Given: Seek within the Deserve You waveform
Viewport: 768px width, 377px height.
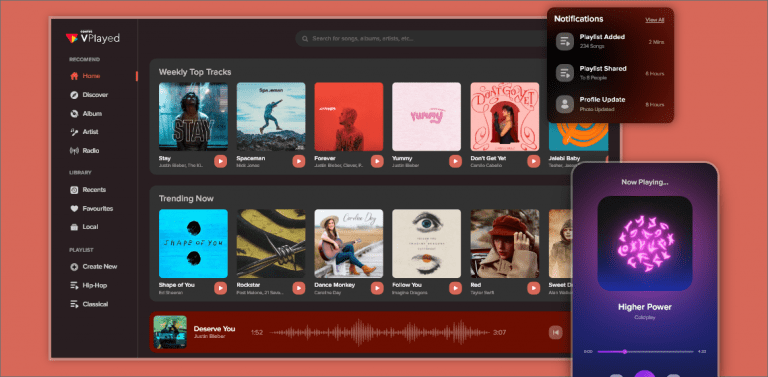Looking at the screenshot, I should [379, 332].
